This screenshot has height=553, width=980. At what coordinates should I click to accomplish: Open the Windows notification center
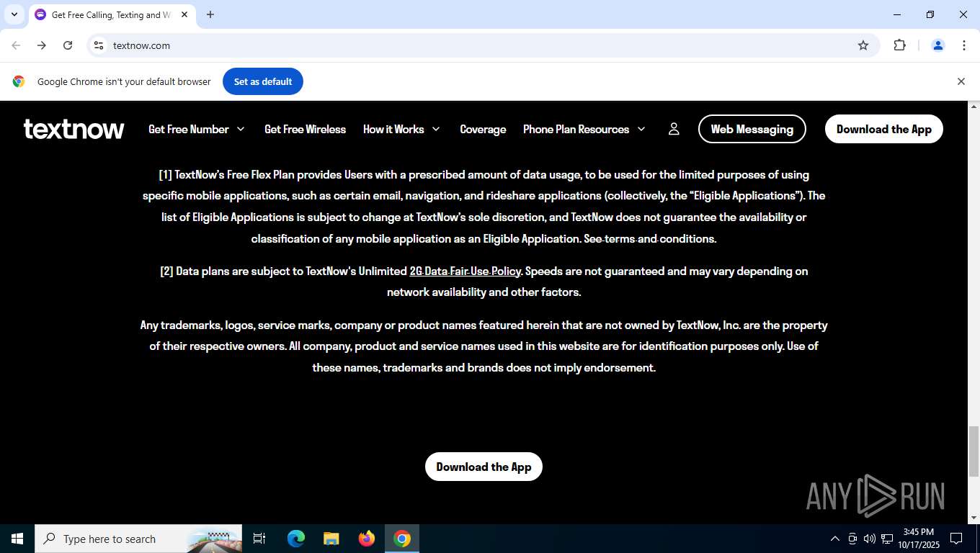[956, 539]
